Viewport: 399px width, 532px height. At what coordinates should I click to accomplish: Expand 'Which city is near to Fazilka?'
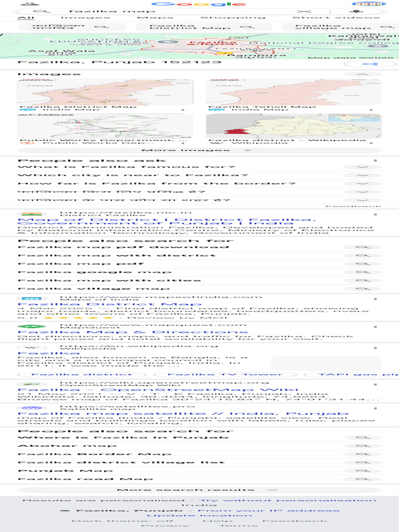pos(199,176)
